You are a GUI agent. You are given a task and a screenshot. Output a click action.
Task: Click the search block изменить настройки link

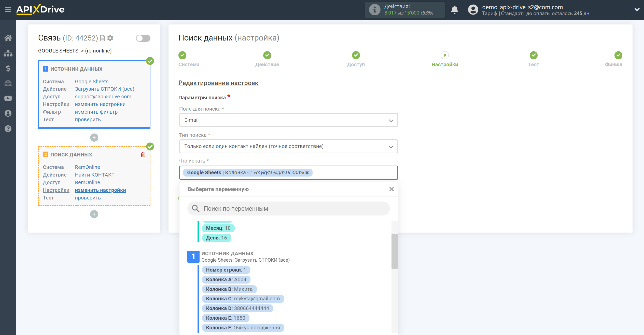[x=100, y=190]
